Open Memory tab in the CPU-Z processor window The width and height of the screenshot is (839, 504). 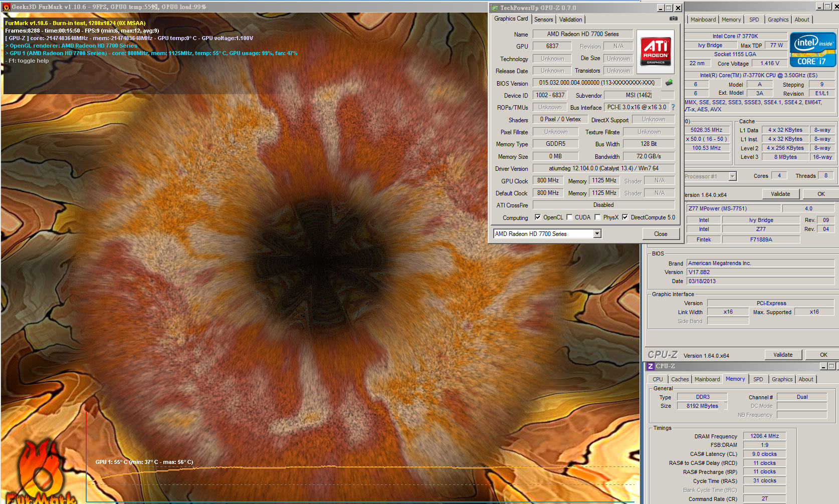731,20
